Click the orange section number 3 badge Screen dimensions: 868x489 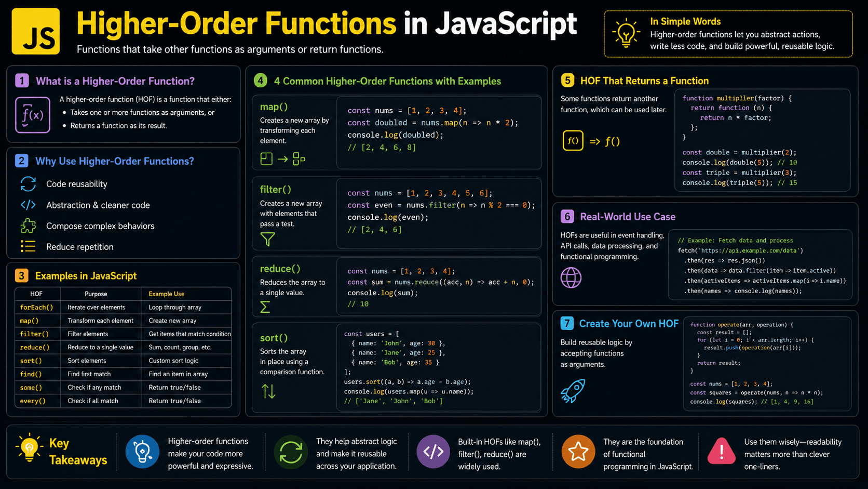click(x=21, y=275)
